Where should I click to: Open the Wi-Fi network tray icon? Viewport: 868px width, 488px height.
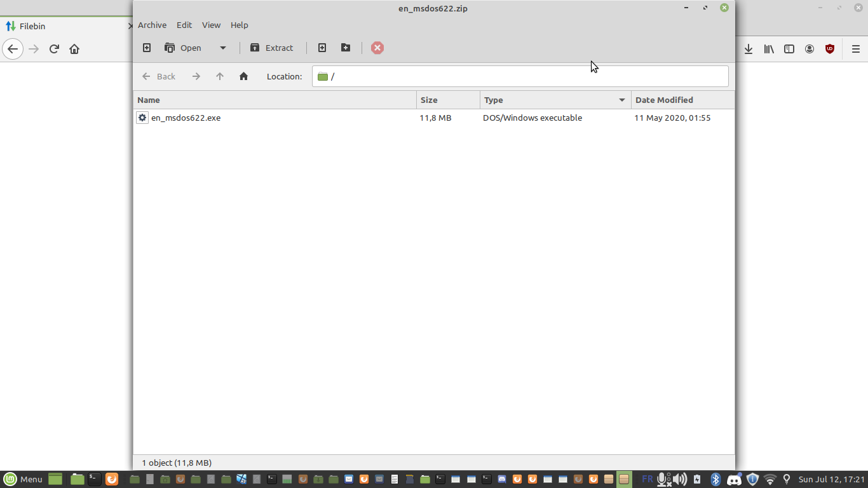(x=770, y=479)
